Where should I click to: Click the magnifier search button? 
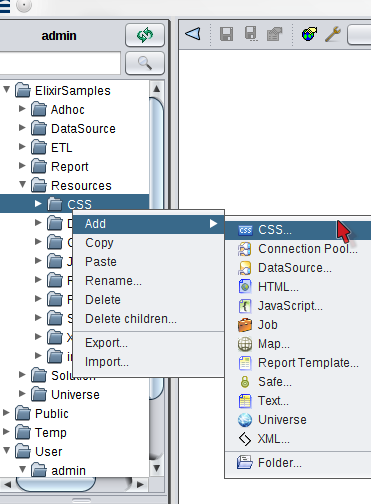[x=145, y=63]
